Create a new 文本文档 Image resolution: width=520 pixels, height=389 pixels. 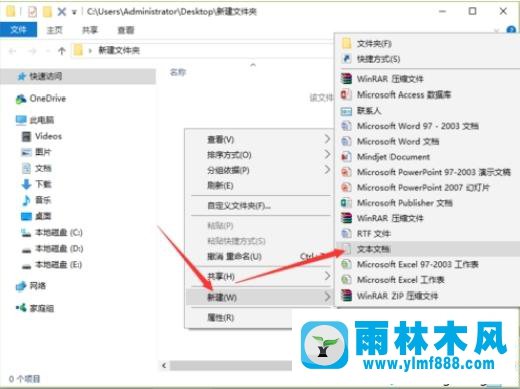tap(428, 249)
